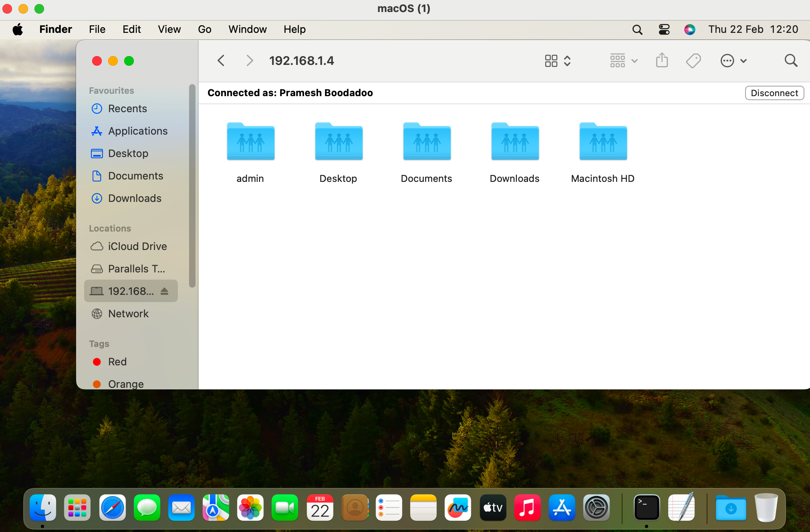810x532 pixels.
Task: Click the Finder window search icon
Action: tap(791, 60)
